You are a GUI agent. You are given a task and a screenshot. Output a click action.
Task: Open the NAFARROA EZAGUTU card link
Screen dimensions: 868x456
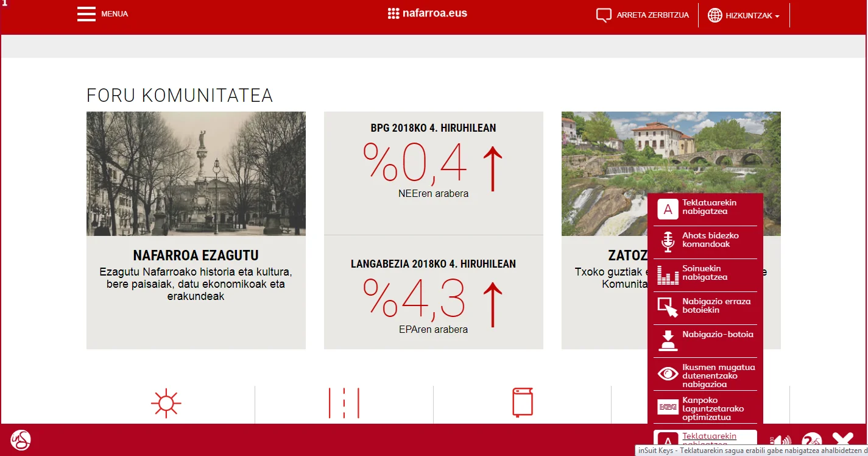pos(196,255)
